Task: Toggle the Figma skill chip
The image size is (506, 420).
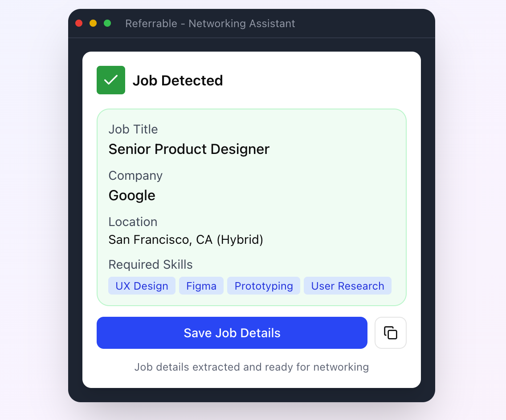Action: pos(201,286)
